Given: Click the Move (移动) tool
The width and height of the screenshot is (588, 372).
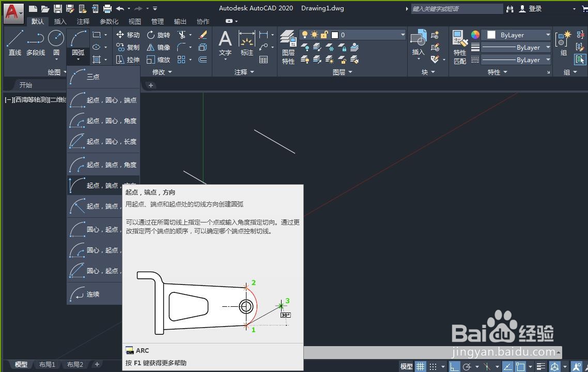Looking at the screenshot, I should (128, 35).
